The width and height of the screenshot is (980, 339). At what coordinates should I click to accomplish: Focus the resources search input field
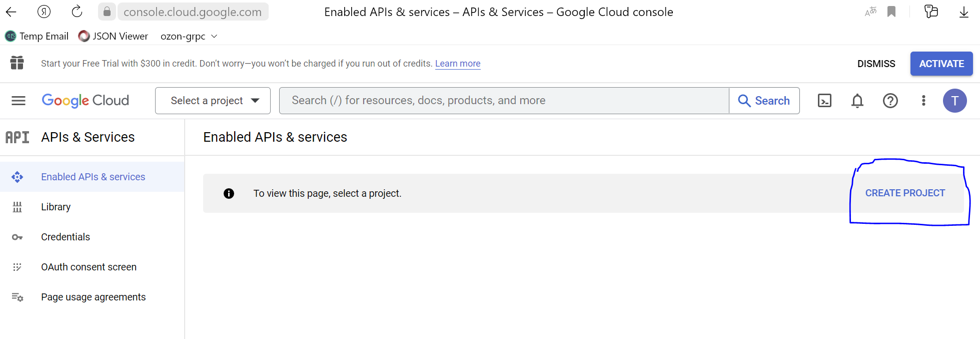(x=504, y=101)
